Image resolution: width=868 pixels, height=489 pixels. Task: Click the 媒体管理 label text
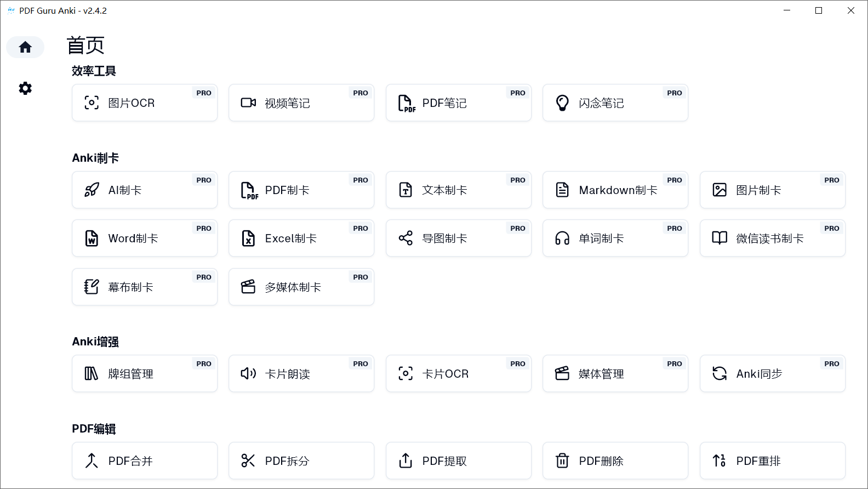point(602,374)
